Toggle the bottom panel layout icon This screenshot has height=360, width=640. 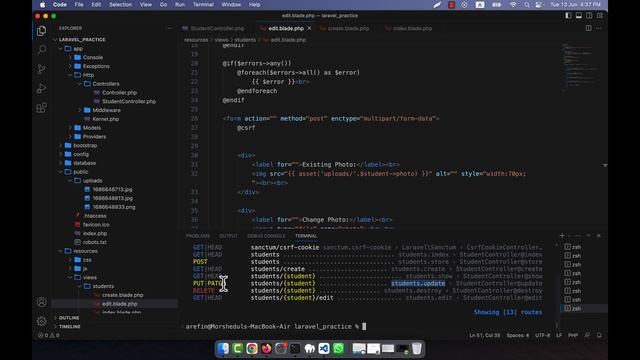tap(579, 16)
